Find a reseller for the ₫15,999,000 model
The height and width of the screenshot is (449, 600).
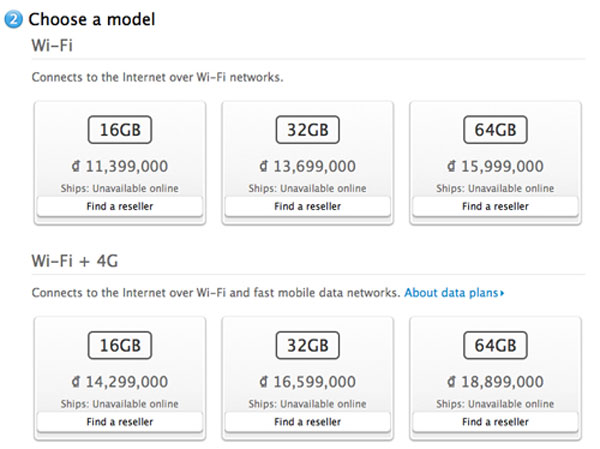(495, 206)
